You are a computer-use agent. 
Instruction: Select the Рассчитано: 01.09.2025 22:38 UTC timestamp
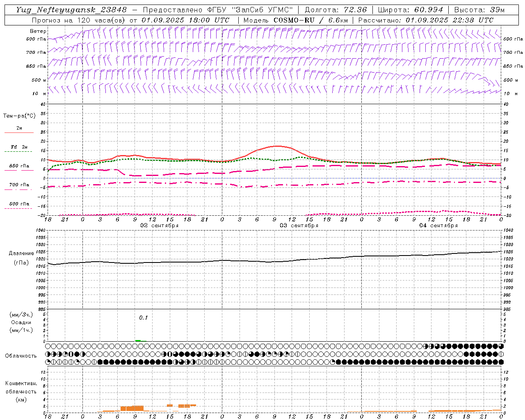point(426,20)
